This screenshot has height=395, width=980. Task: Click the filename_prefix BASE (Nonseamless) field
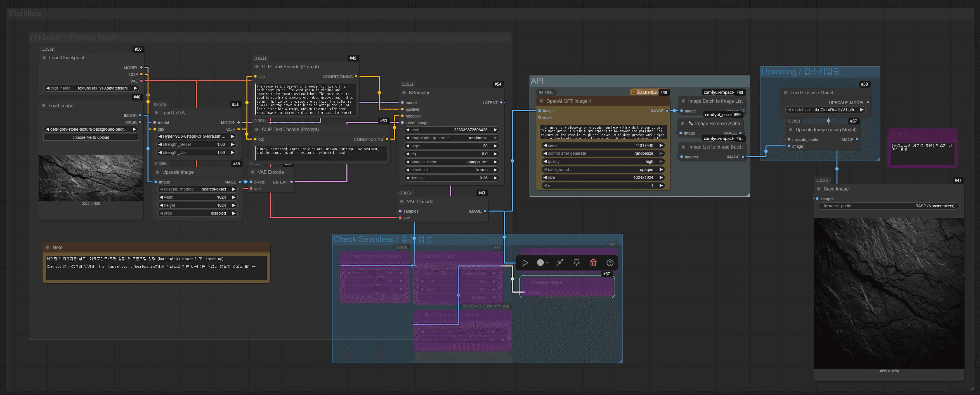[888, 206]
